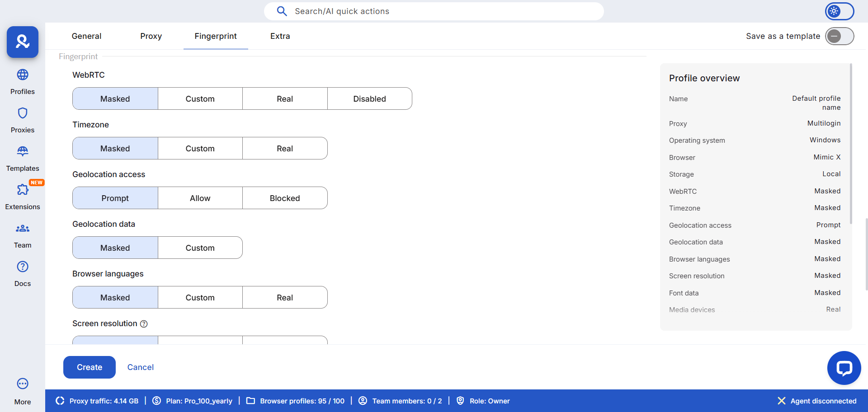Screen dimensions: 868x412
Task: Click the More menu in the sidebar
Action: [22, 389]
